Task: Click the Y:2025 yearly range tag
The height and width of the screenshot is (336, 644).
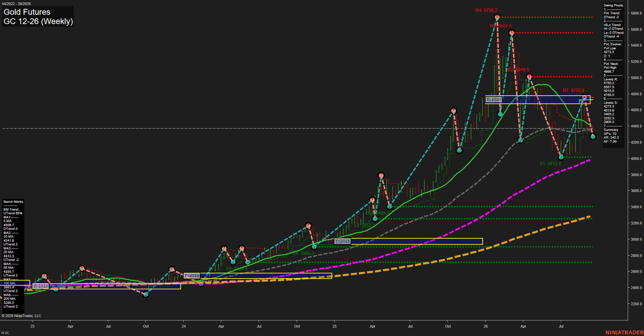Action: click(343, 241)
